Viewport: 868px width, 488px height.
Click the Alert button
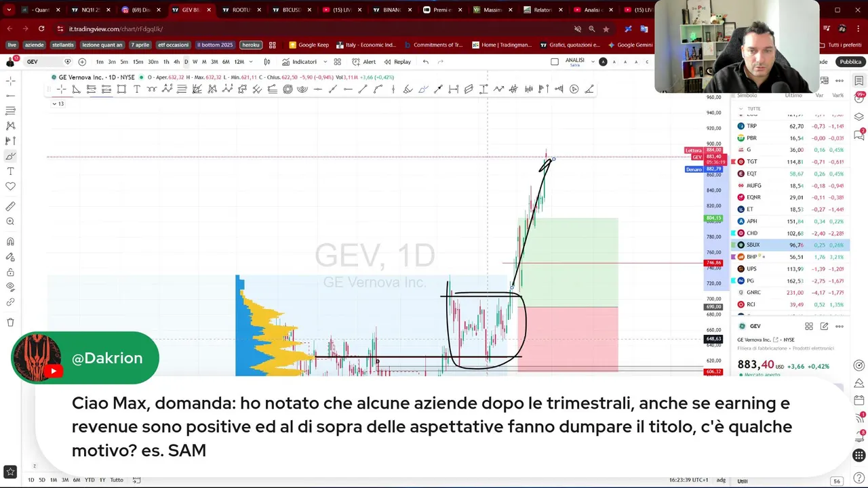(x=364, y=62)
